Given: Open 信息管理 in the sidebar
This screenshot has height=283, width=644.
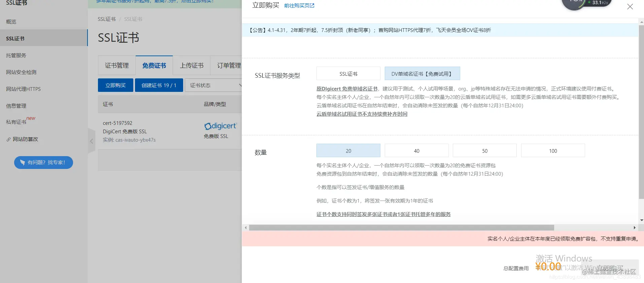Looking at the screenshot, I should click(16, 106).
